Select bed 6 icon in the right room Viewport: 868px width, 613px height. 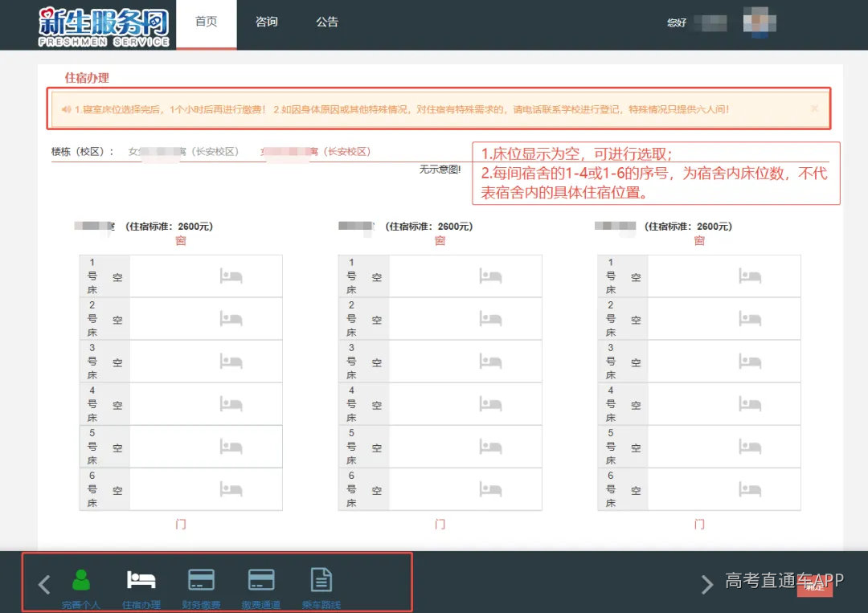(x=750, y=488)
